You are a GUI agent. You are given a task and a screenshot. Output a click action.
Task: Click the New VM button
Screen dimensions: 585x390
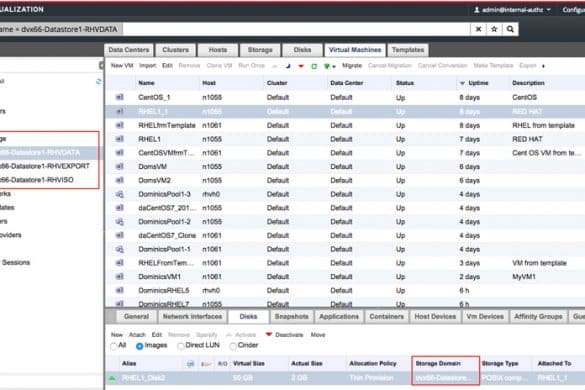click(122, 66)
